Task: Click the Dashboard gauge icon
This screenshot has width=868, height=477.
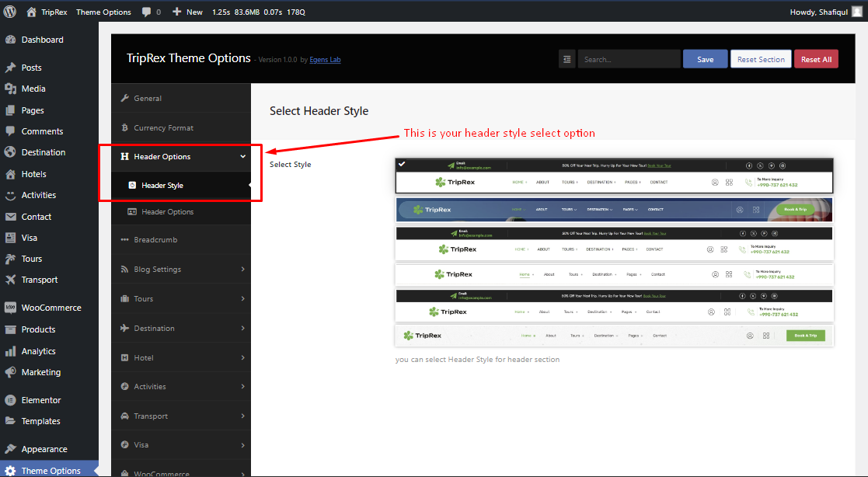Action: [x=10, y=40]
